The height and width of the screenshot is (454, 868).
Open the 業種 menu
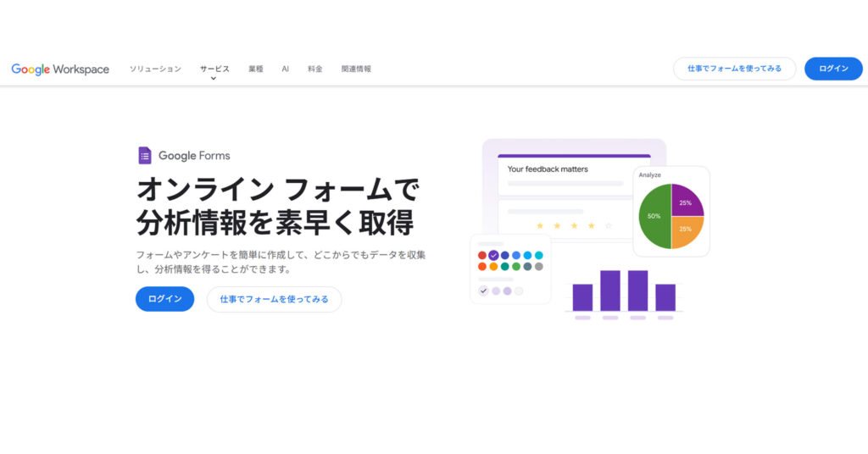(x=256, y=69)
